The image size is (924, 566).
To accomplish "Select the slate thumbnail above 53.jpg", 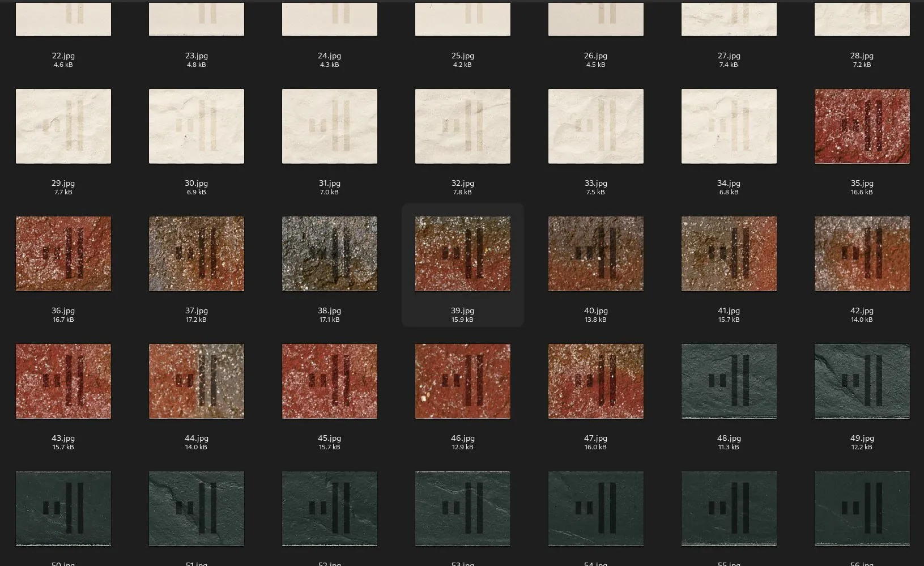I will click(463, 509).
